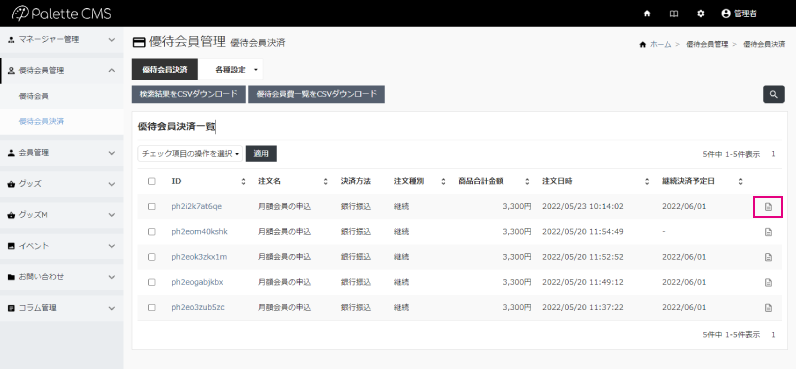Sort by ID column arrows
This screenshot has height=369, width=796.
pyautogui.click(x=243, y=181)
